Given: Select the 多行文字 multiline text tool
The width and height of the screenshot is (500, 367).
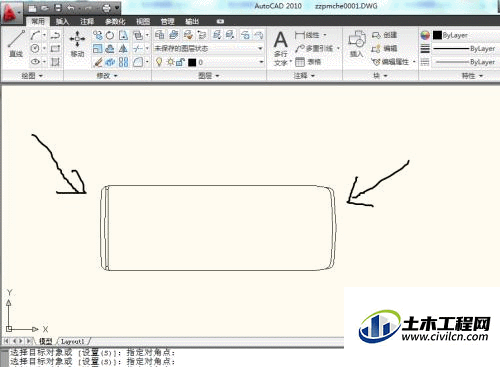Looking at the screenshot, I should click(281, 48).
